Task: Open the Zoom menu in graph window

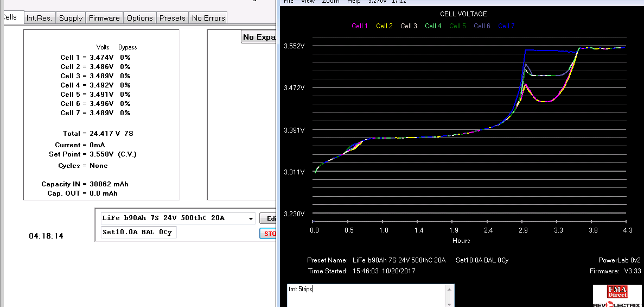Action: [331, 2]
